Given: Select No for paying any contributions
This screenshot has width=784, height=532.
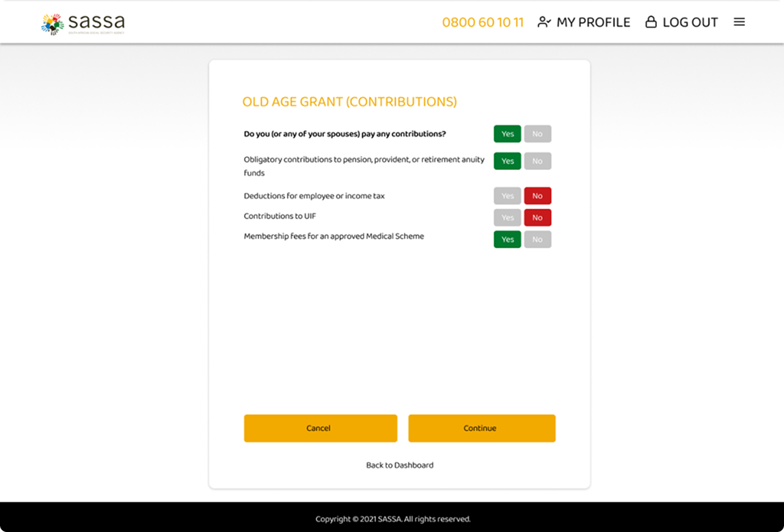Looking at the screenshot, I should coord(537,134).
